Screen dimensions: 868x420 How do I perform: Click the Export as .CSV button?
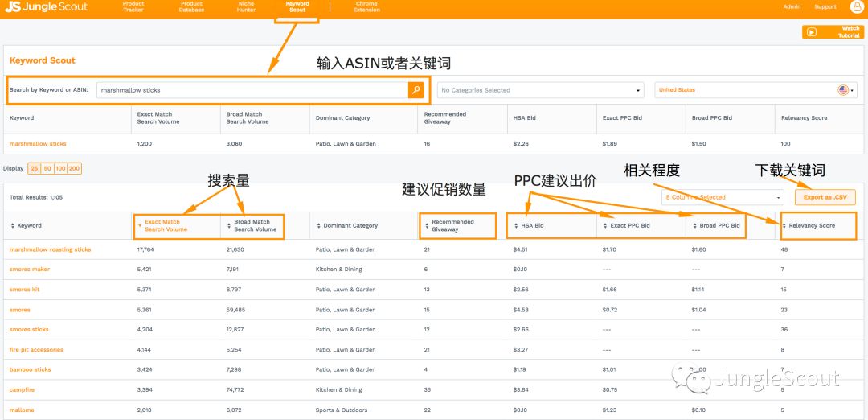click(825, 197)
